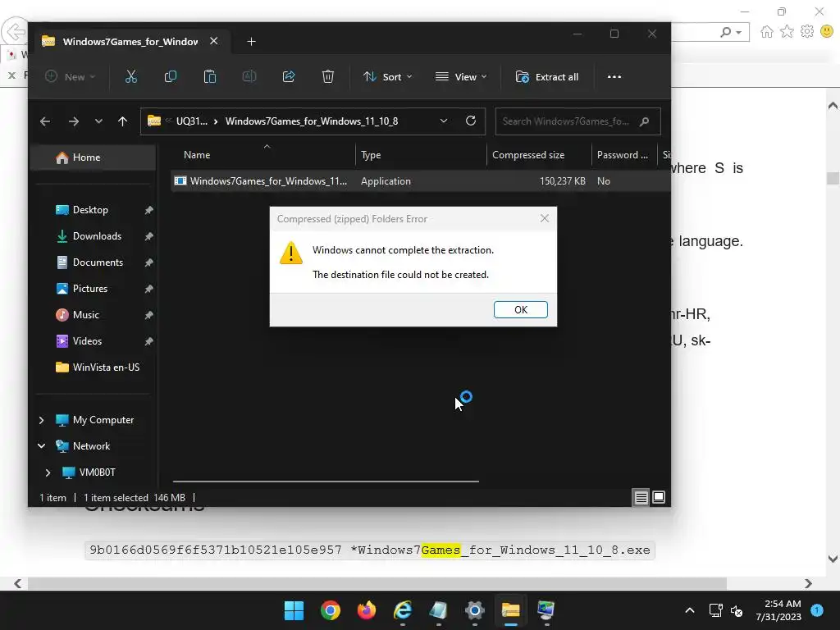This screenshot has height=630, width=840.
Task: Select the Windows7Games application file
Action: tap(421, 181)
